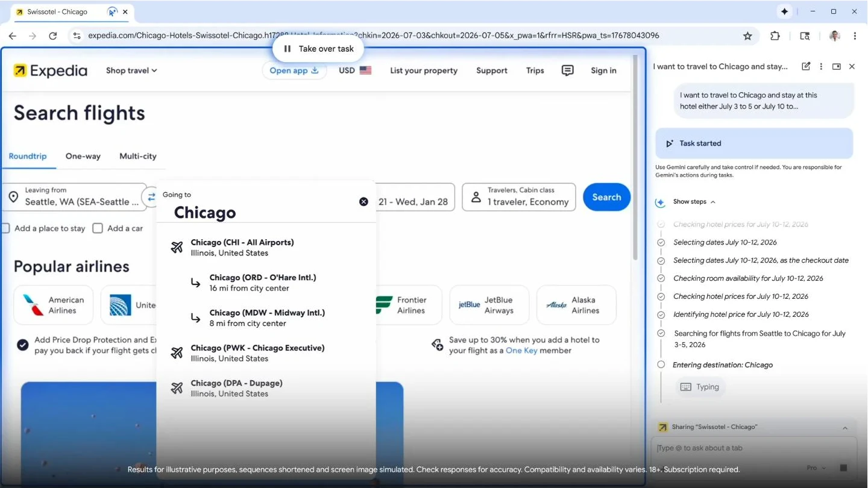Select the American Airlines card

[54, 305]
